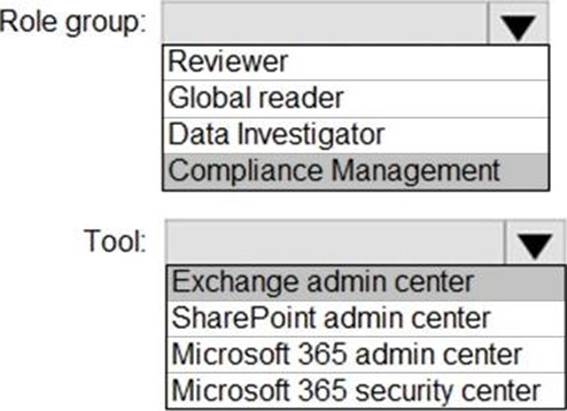The width and height of the screenshot is (567, 411).
Task: Click the empty Tool combo box field
Action: 335,242
